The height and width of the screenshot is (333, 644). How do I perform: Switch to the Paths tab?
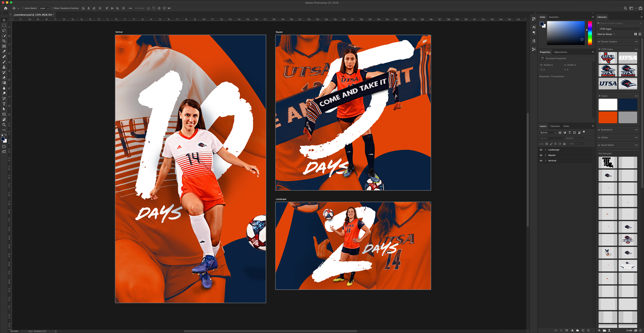566,126
